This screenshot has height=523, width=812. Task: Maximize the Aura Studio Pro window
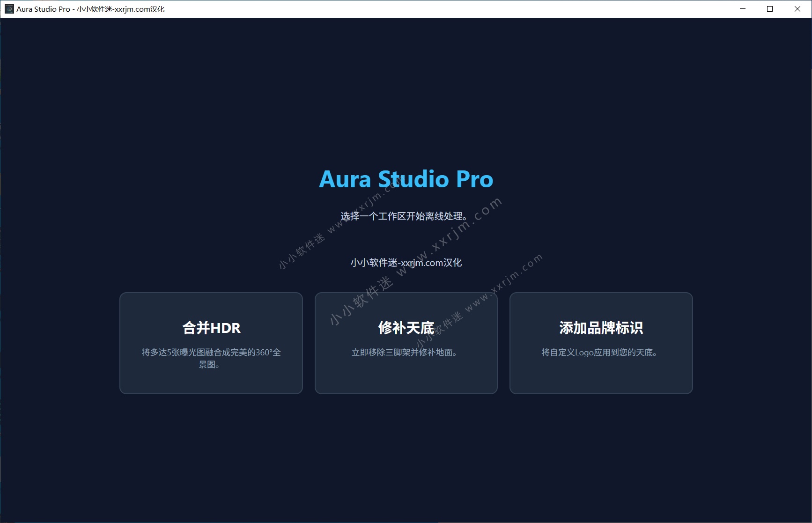tap(769, 8)
